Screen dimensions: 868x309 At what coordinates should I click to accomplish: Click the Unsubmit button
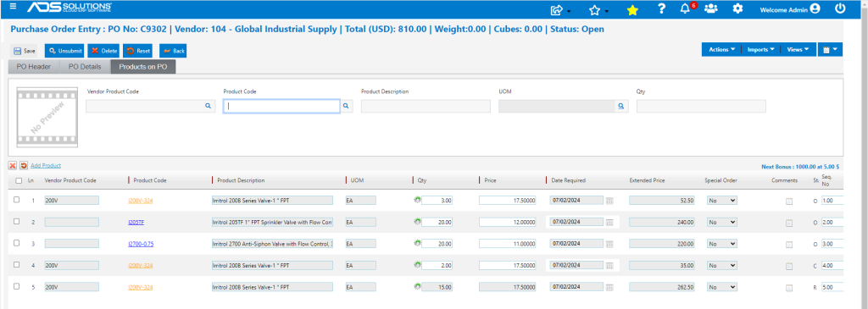[64, 51]
